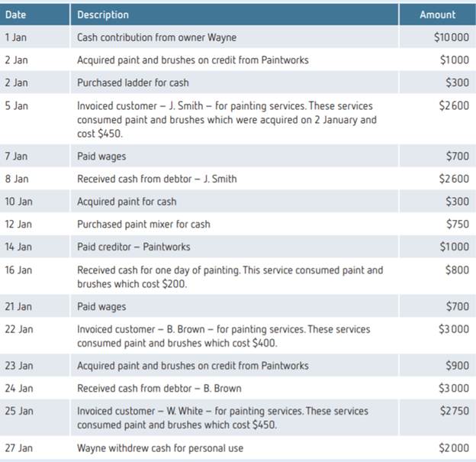The image size is (476, 462).
Task: Select the purchased paint mixer row
Action: click(x=143, y=225)
